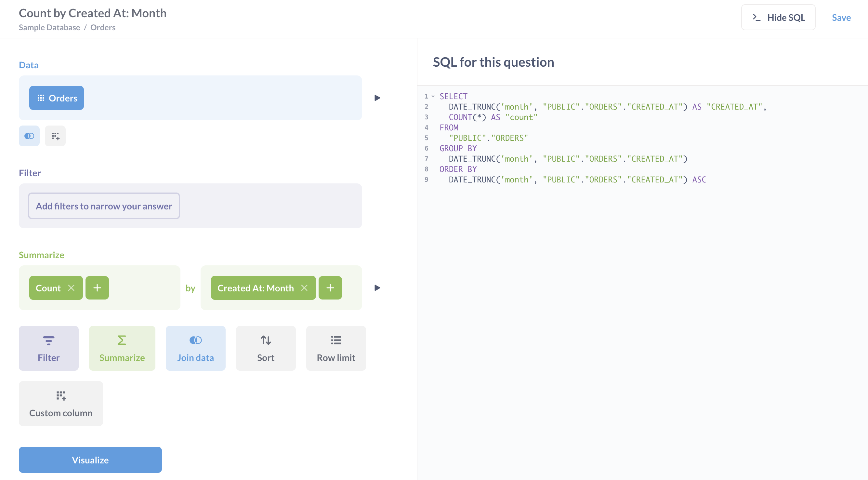Open the Join data step
Image resolution: width=868 pixels, height=480 pixels.
(195, 348)
